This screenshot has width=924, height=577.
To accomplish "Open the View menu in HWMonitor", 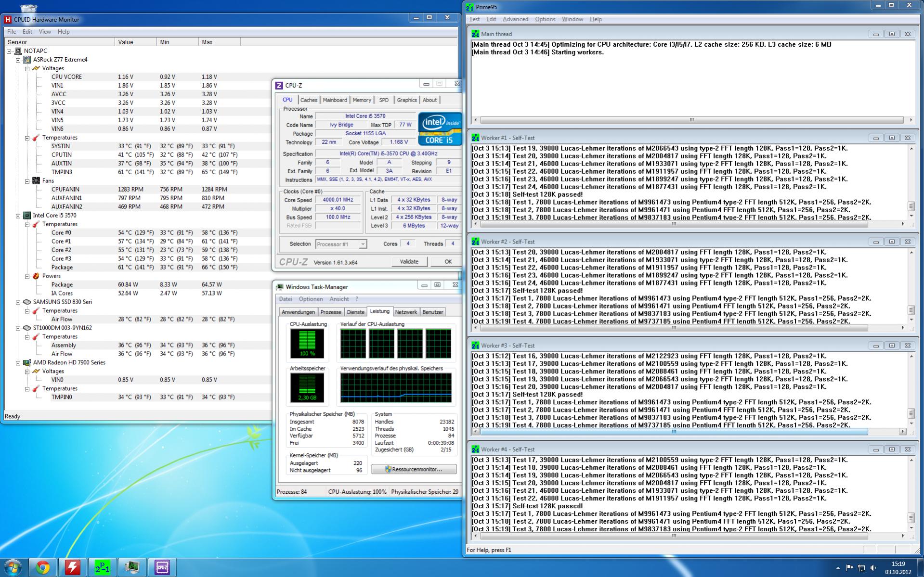I will (x=45, y=32).
